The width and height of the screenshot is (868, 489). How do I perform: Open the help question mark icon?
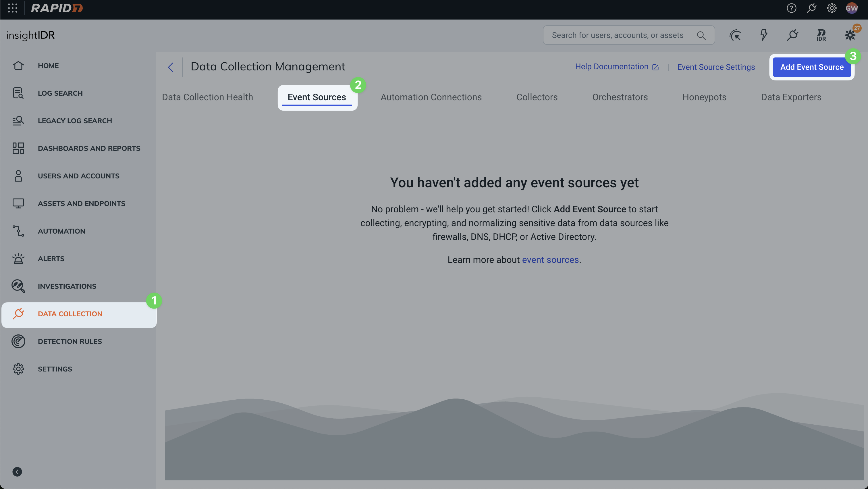(791, 8)
